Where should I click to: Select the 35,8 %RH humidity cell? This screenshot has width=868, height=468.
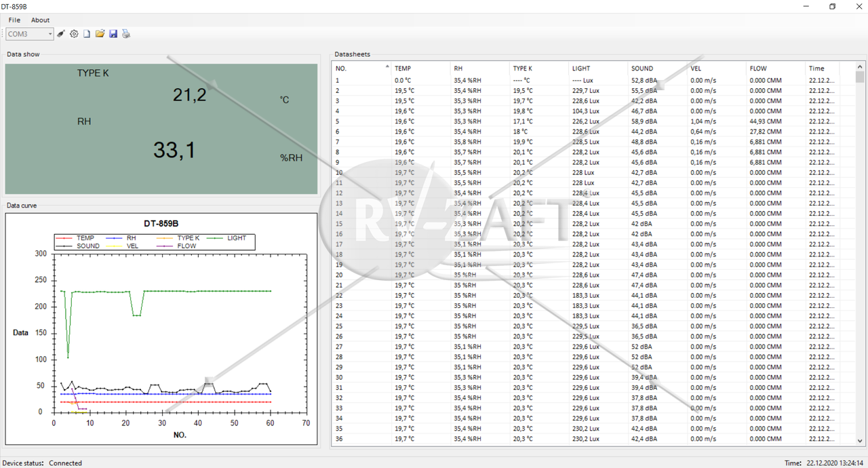click(468, 142)
